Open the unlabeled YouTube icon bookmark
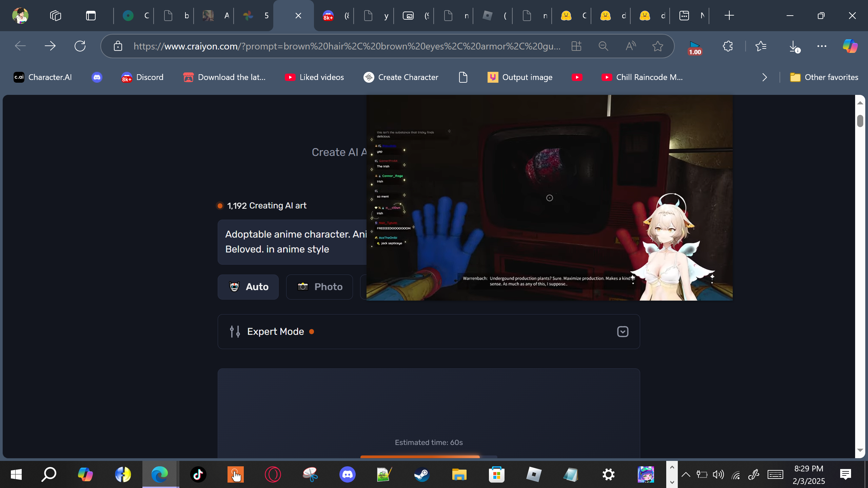The width and height of the screenshot is (868, 488). [x=577, y=77]
